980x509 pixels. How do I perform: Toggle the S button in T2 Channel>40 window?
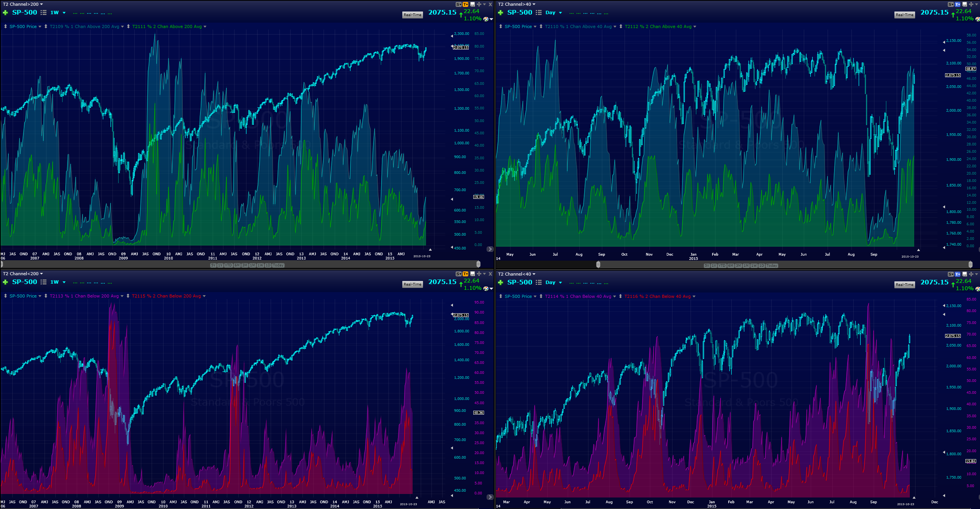point(951,5)
